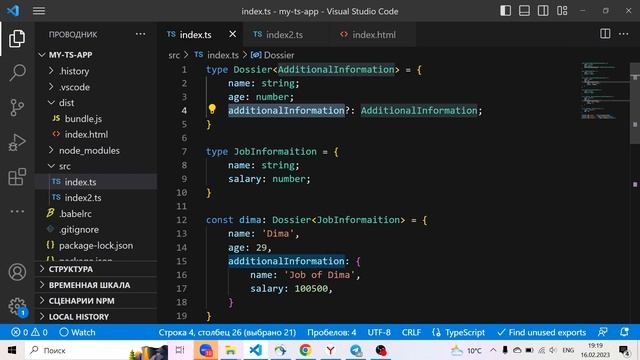Toggle primary sidebar layout icon
The width and height of the screenshot is (640, 360).
[505, 11]
